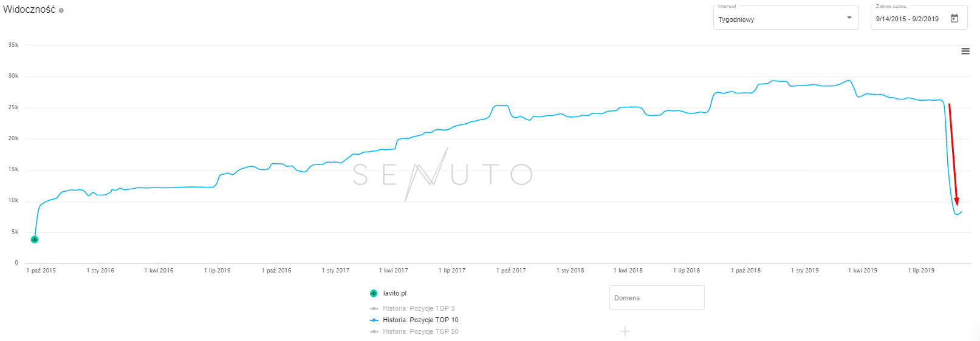Screen dimensions: 980x341
Task: Click the Widoczność chart title
Action: point(29,10)
